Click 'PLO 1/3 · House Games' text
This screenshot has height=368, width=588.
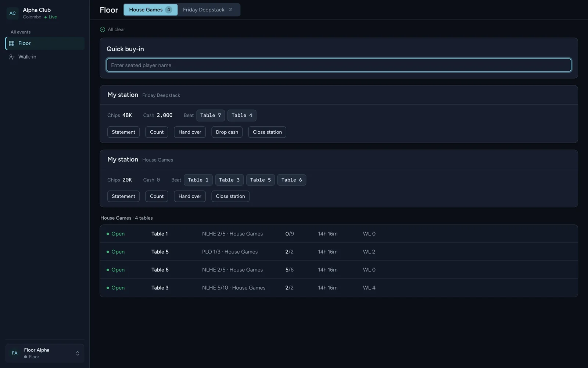point(230,252)
